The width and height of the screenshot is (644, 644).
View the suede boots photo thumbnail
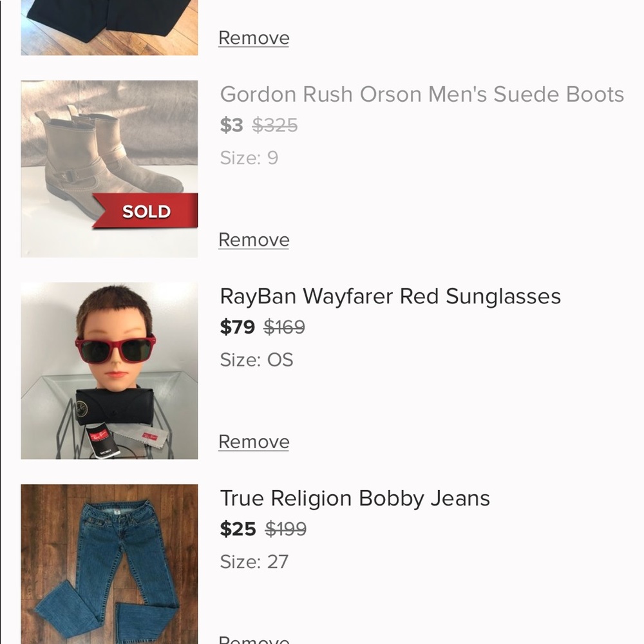(109, 167)
